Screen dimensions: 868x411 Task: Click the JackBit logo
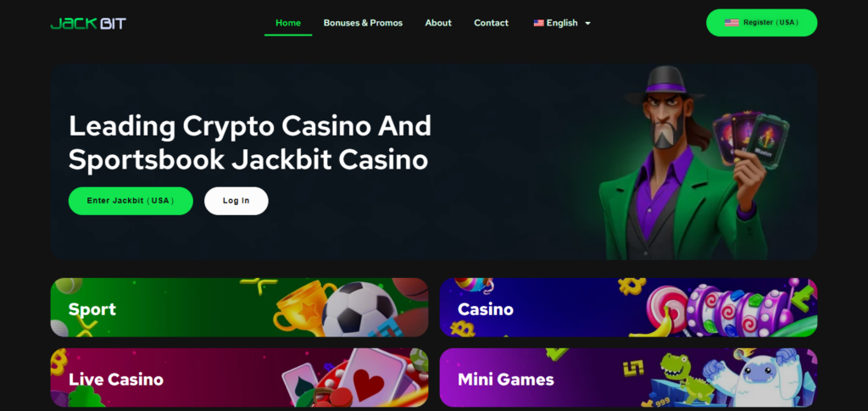tap(88, 23)
